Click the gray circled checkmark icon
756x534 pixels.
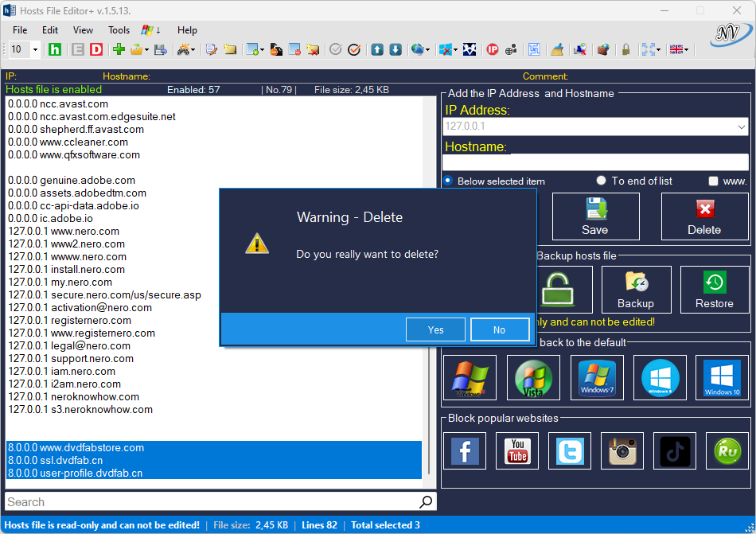point(336,49)
